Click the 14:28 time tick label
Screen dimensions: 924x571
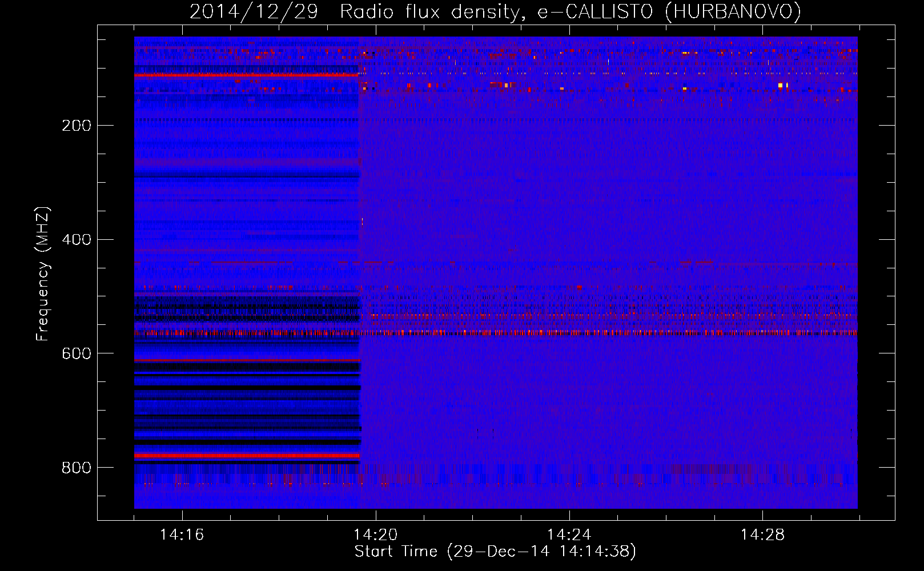coord(763,535)
